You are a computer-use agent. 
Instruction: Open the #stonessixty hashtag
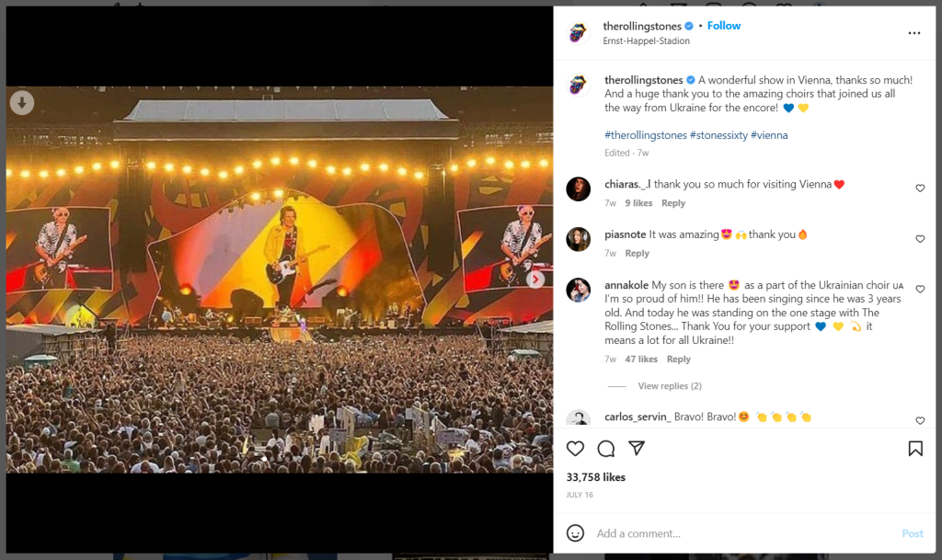coord(719,135)
